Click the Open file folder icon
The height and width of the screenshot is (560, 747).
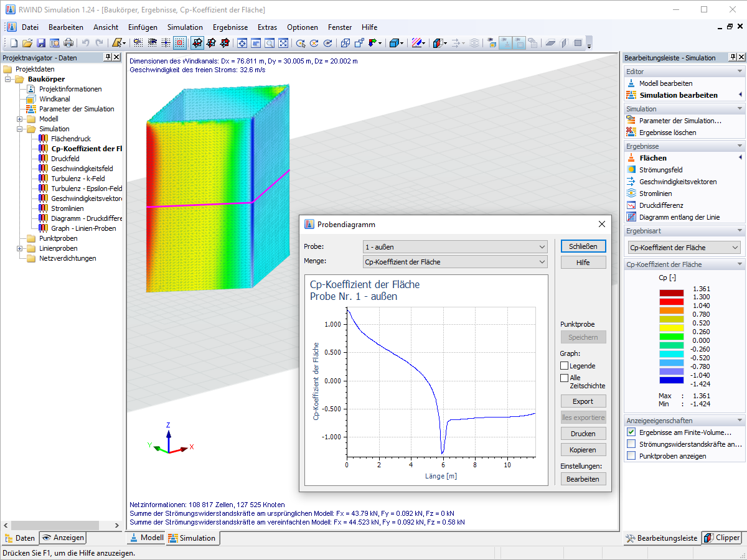[27, 43]
